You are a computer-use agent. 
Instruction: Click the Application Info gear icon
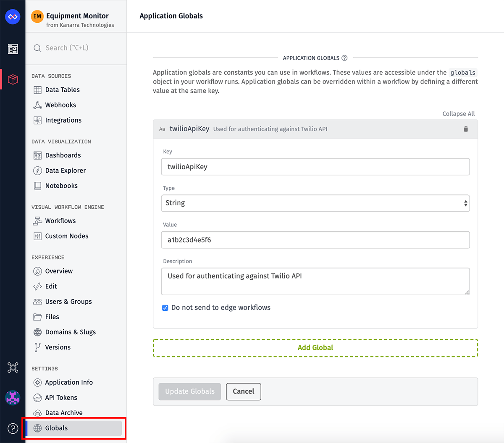37,383
